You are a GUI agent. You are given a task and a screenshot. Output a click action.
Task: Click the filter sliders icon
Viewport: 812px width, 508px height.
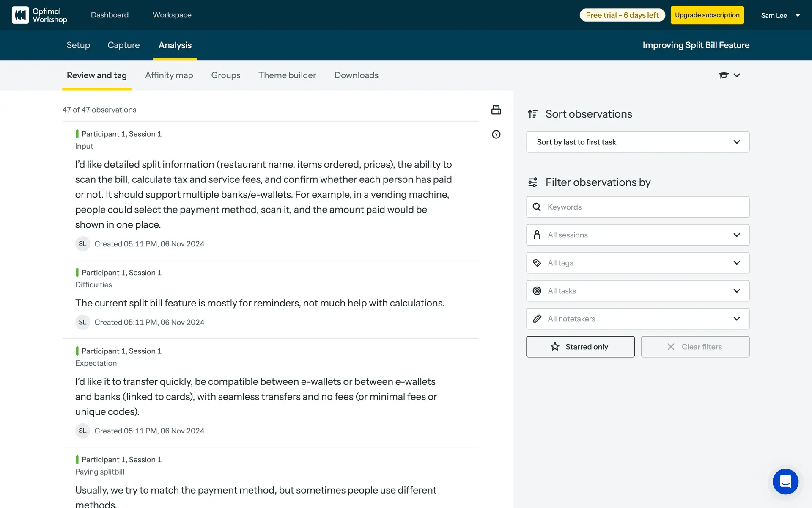click(x=532, y=182)
